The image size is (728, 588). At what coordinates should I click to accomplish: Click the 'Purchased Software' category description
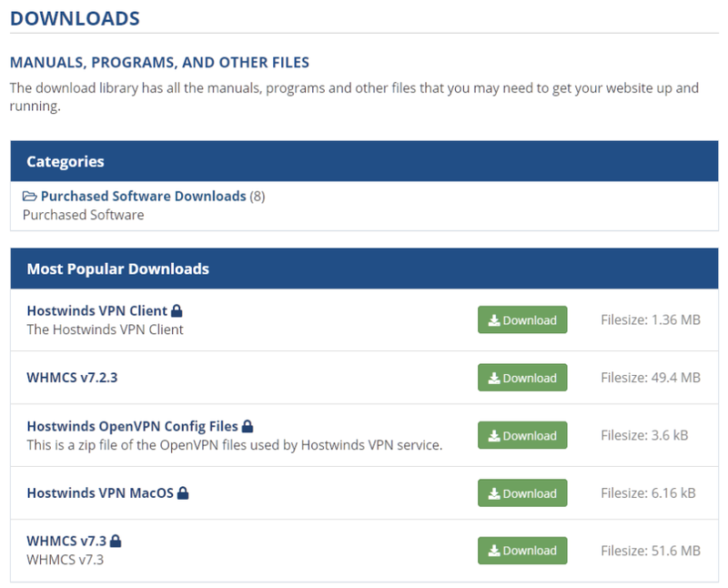point(83,215)
